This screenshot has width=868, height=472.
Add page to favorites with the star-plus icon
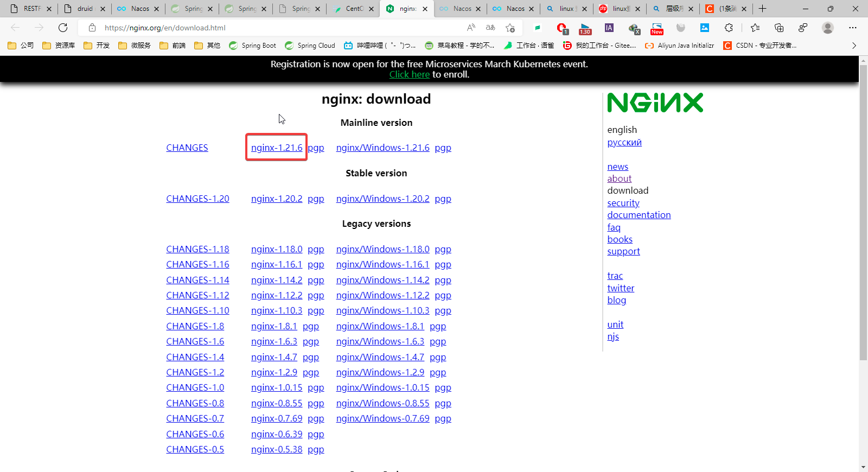pyautogui.click(x=510, y=28)
